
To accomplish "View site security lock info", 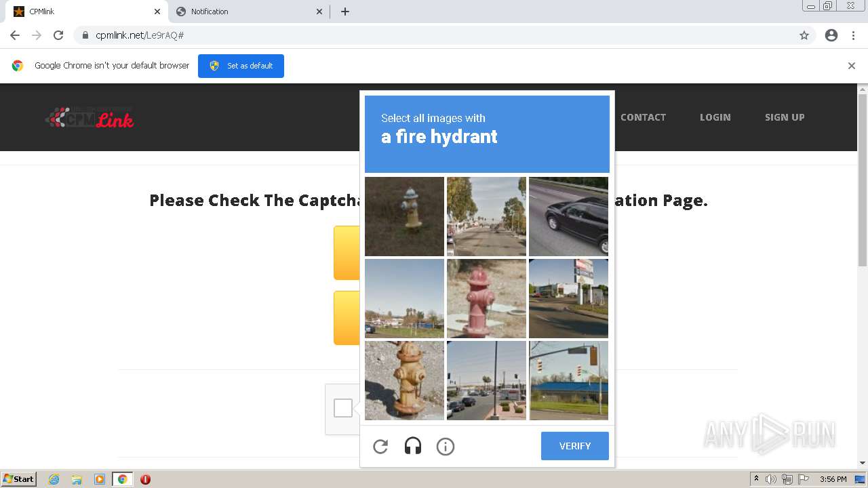I will pos(85,35).
